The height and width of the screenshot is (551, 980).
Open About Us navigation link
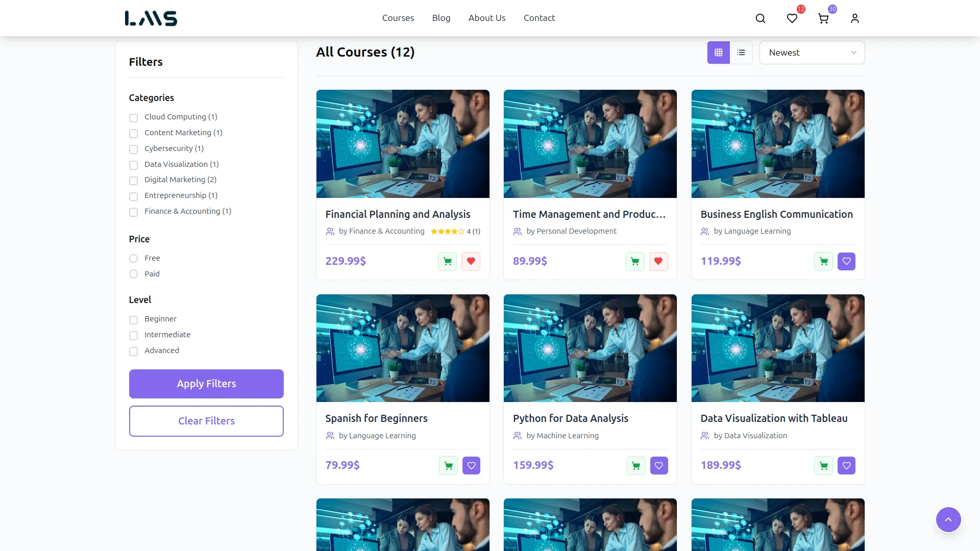pyautogui.click(x=486, y=18)
